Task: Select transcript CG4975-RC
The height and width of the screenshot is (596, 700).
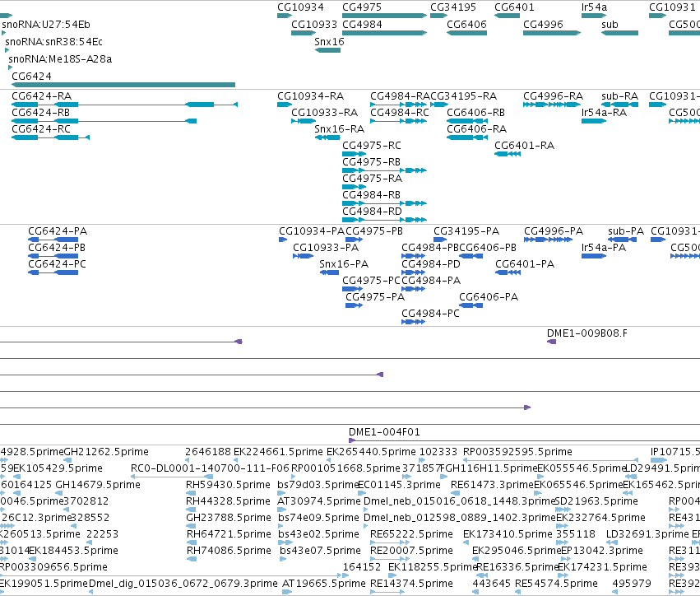Action: tap(354, 154)
